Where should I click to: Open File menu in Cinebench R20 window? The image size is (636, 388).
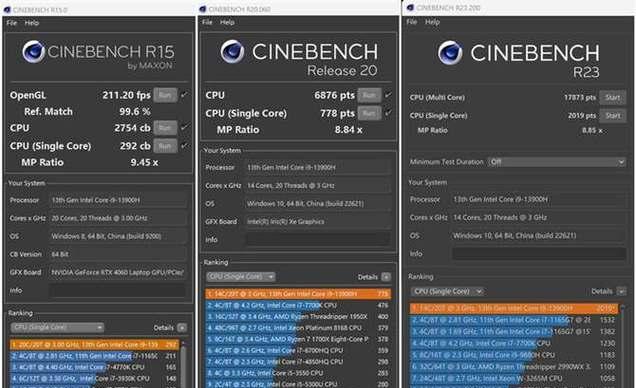207,22
